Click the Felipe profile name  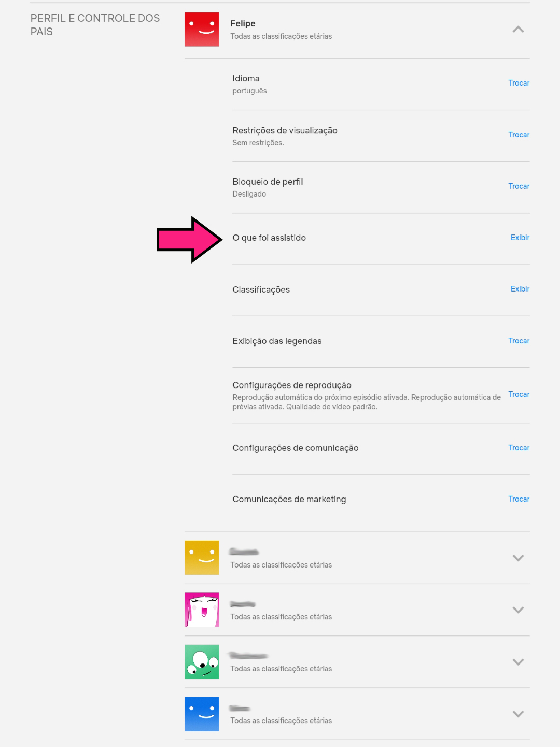pyautogui.click(x=243, y=23)
